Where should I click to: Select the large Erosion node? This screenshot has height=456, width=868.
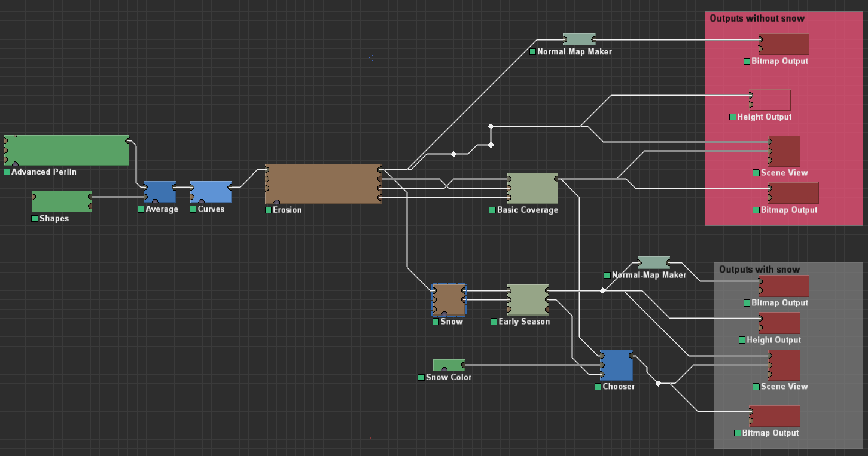(323, 183)
